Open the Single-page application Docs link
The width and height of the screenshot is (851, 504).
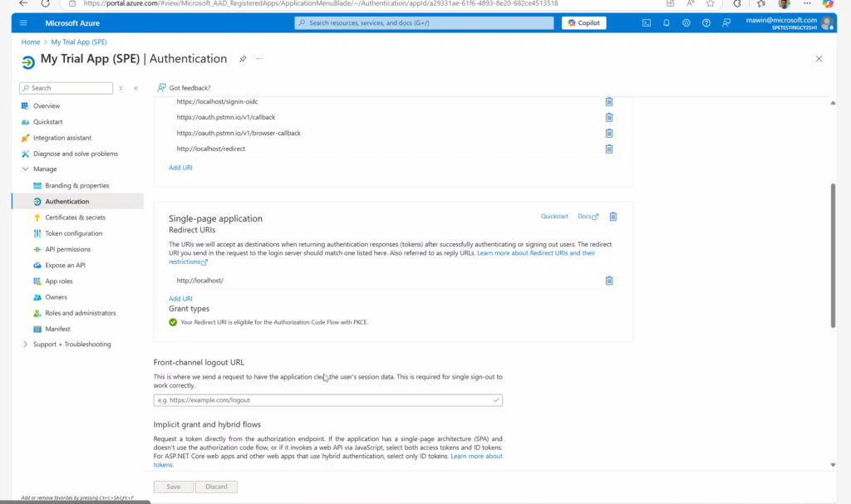point(588,216)
